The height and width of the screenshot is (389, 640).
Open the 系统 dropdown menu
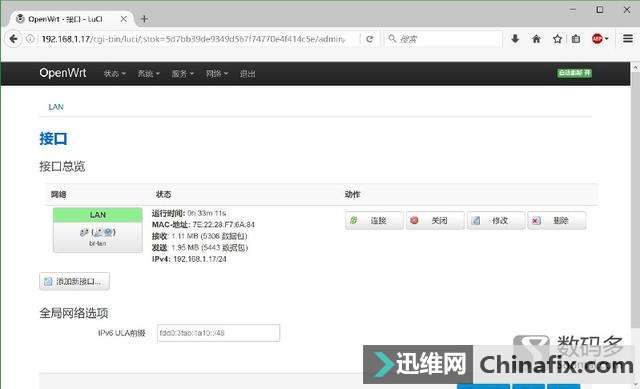[x=148, y=74]
